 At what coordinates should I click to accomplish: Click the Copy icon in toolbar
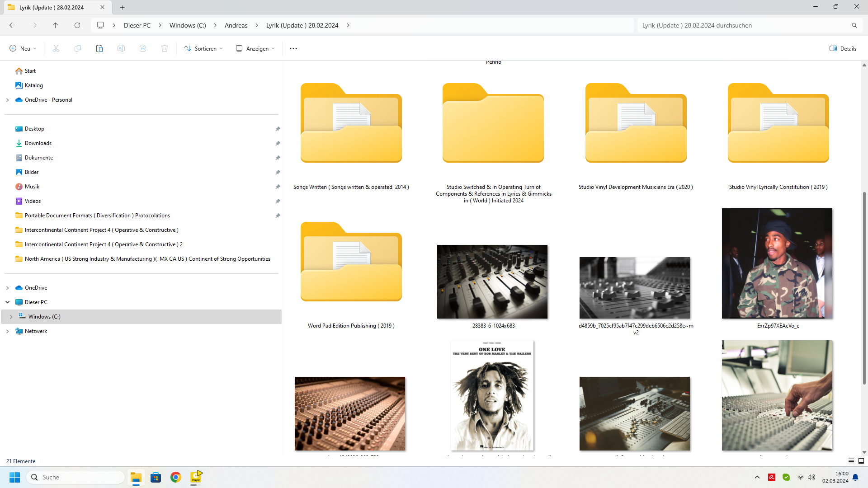click(78, 48)
